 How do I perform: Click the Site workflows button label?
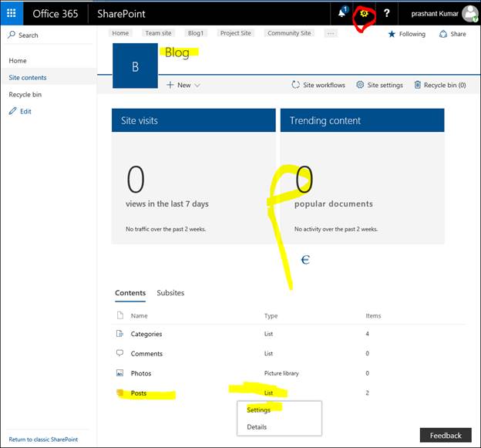pyautogui.click(x=324, y=85)
